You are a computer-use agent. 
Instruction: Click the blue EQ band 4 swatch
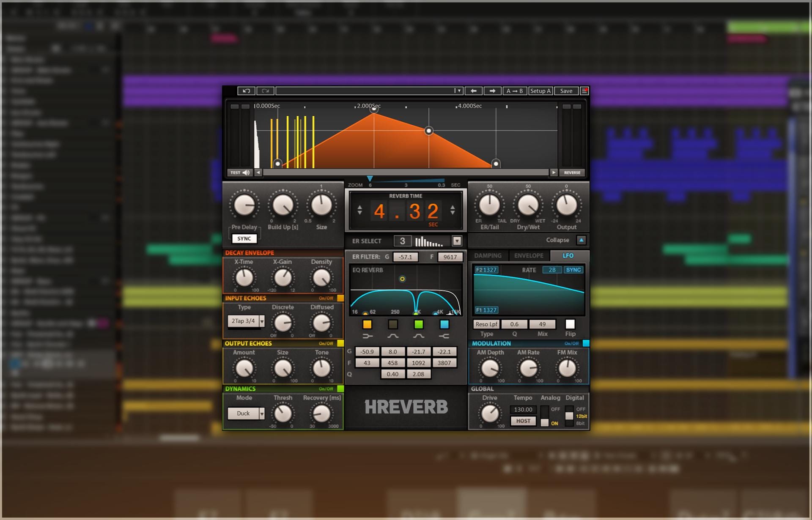pyautogui.click(x=444, y=324)
